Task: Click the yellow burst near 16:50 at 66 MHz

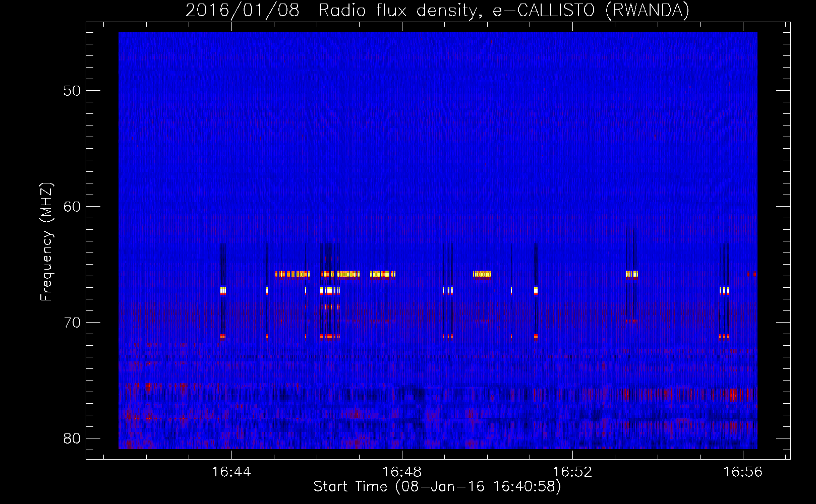Action: pos(482,275)
